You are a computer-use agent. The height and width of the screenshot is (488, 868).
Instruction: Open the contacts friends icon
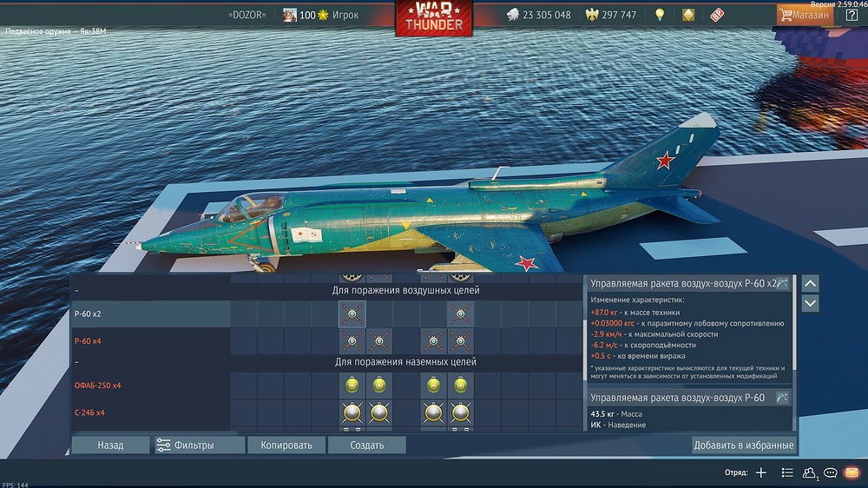(x=809, y=472)
